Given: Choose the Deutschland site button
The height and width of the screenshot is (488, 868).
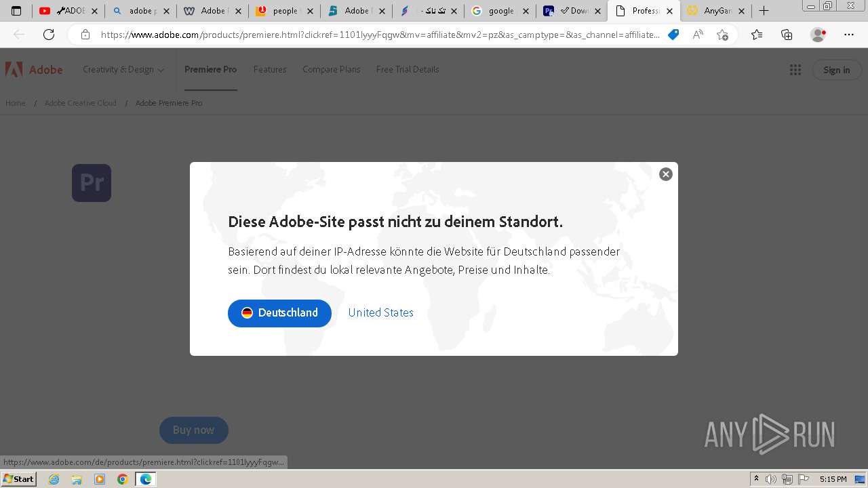Looking at the screenshot, I should pos(279,313).
